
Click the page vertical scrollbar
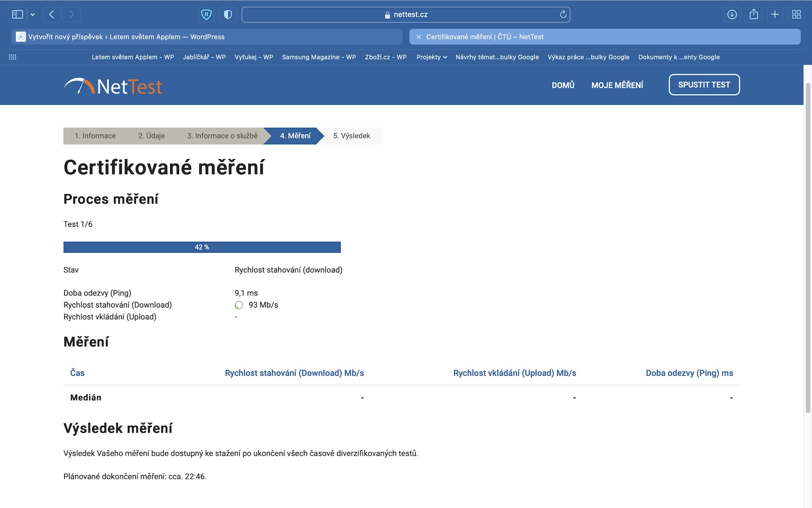pos(808,248)
